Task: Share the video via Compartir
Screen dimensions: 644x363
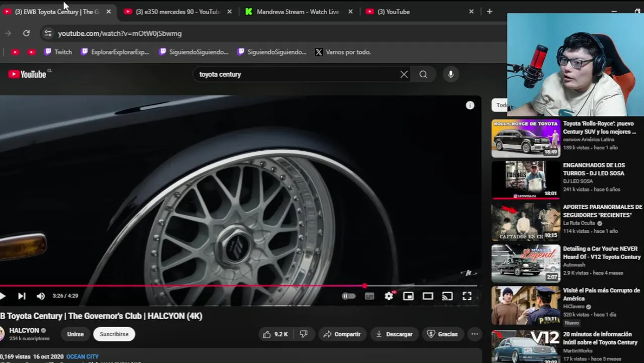Action: pyautogui.click(x=342, y=334)
